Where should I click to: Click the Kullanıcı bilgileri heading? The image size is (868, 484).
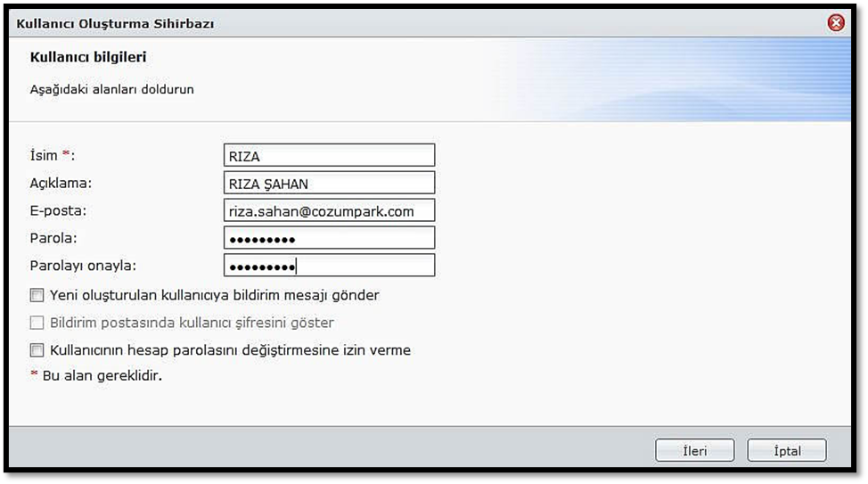[x=88, y=57]
